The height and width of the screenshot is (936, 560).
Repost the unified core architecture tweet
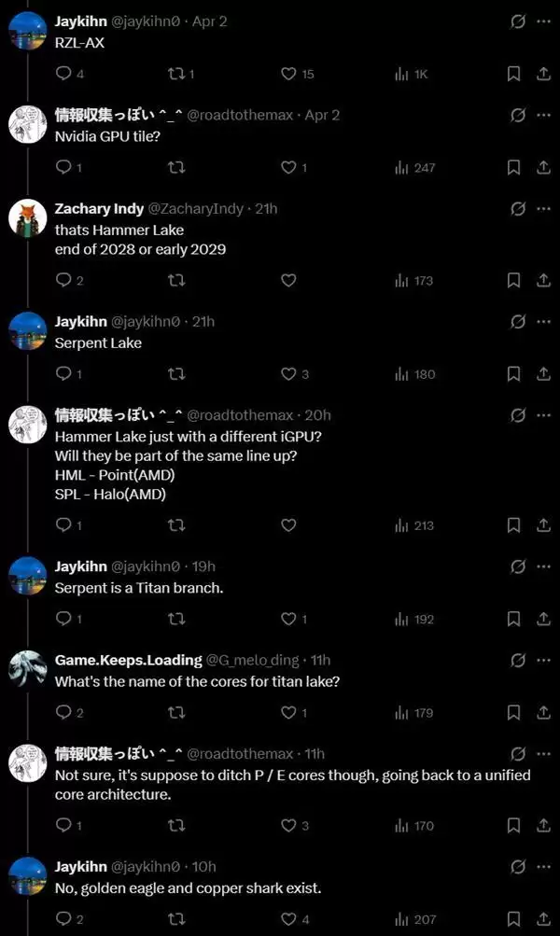(x=175, y=825)
